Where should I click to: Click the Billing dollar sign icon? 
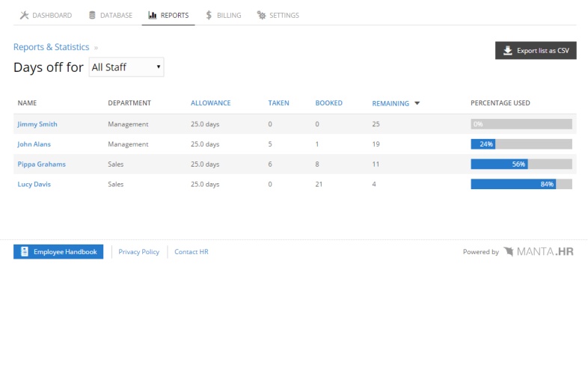pos(209,15)
